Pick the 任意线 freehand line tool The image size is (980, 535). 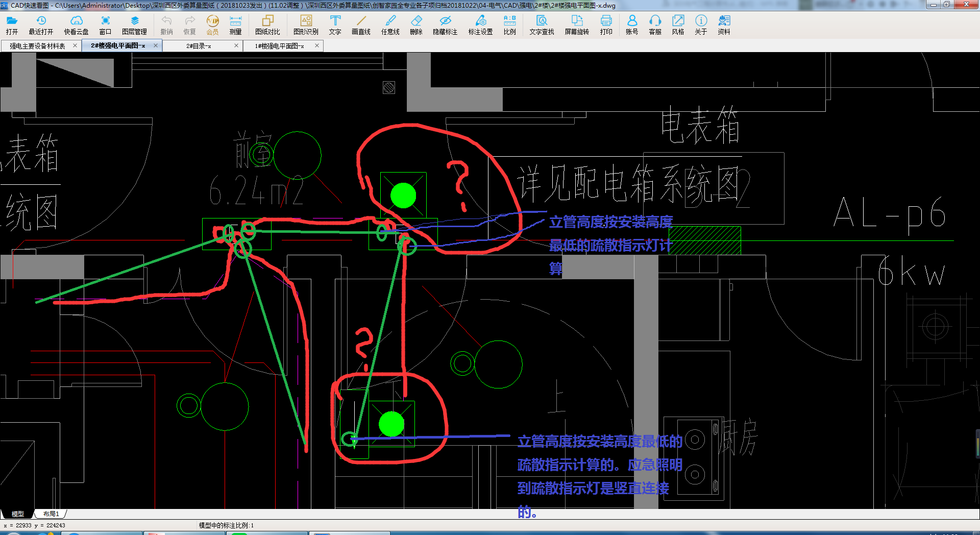click(x=390, y=25)
